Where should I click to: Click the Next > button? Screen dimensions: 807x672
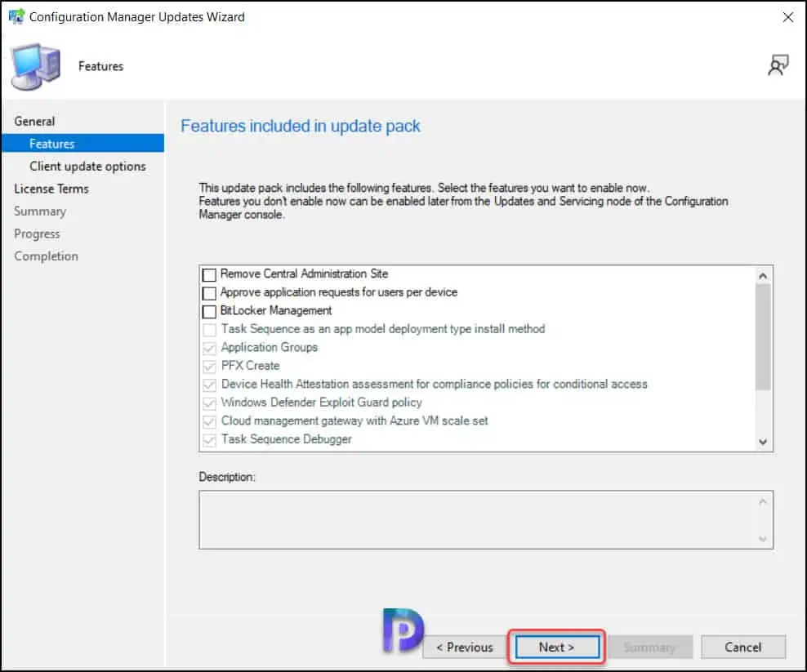coord(557,647)
